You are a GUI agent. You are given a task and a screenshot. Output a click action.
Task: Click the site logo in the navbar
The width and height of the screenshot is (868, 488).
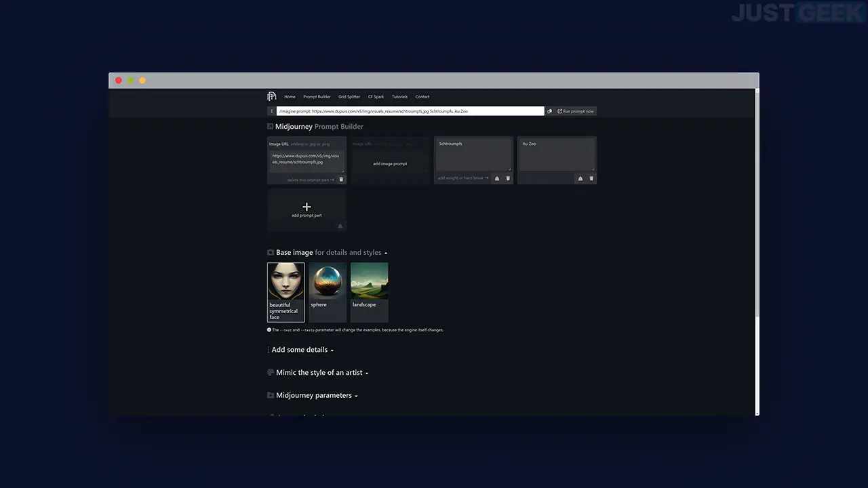coord(271,96)
